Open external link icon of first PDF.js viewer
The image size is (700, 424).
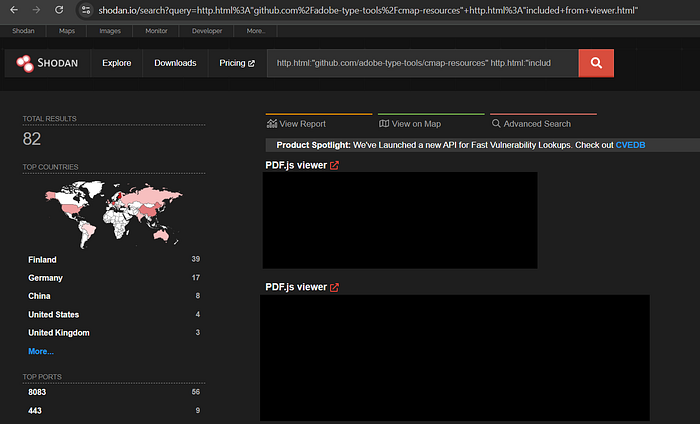[x=334, y=166]
